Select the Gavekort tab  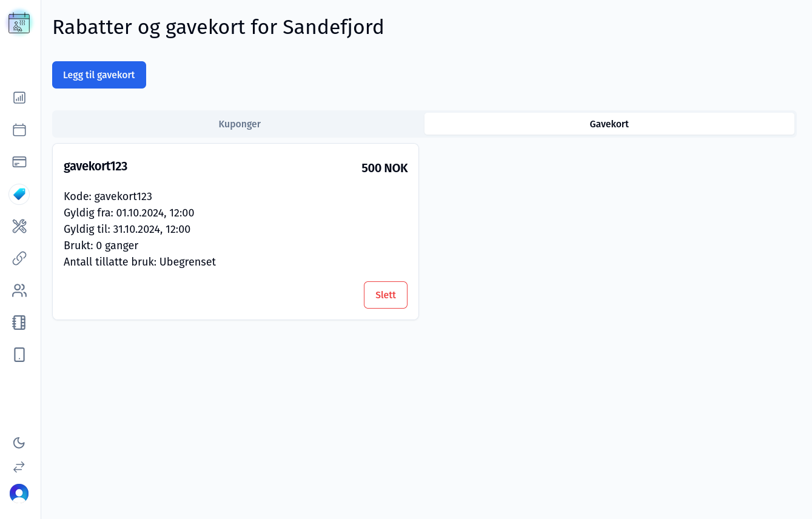pos(609,124)
